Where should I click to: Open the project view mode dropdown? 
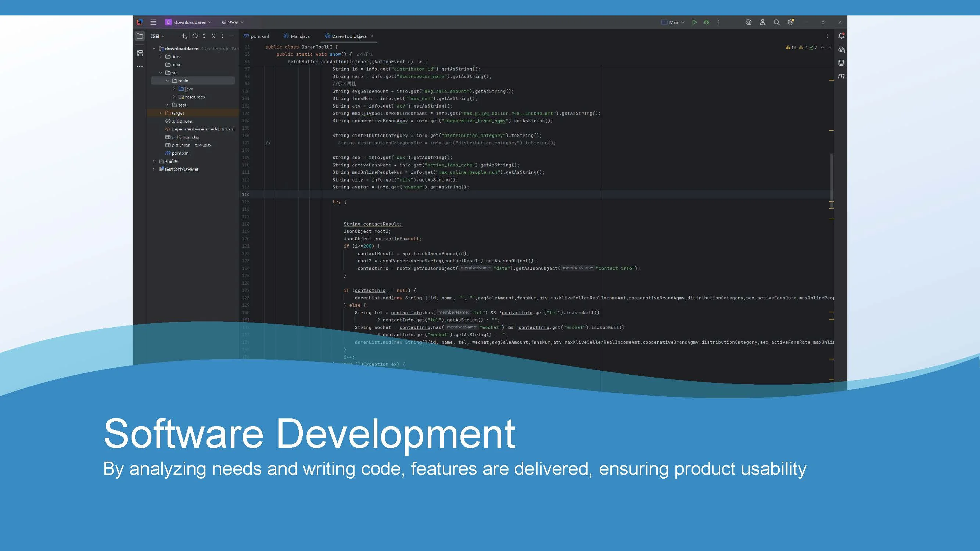coord(158,36)
